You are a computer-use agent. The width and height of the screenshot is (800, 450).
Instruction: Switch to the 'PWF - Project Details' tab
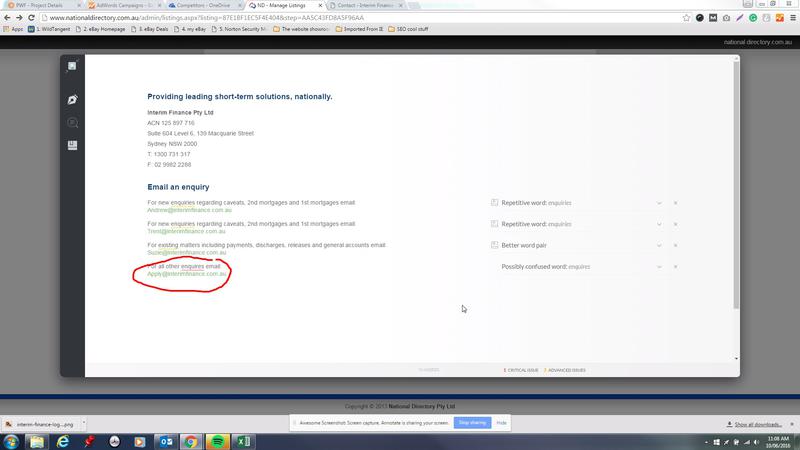pyautogui.click(x=42, y=5)
